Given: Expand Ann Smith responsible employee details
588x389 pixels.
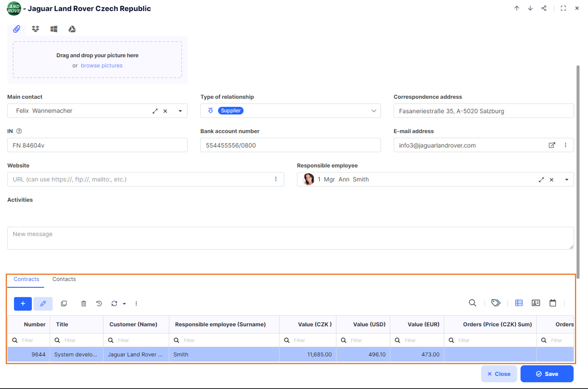Looking at the screenshot, I should pos(541,180).
